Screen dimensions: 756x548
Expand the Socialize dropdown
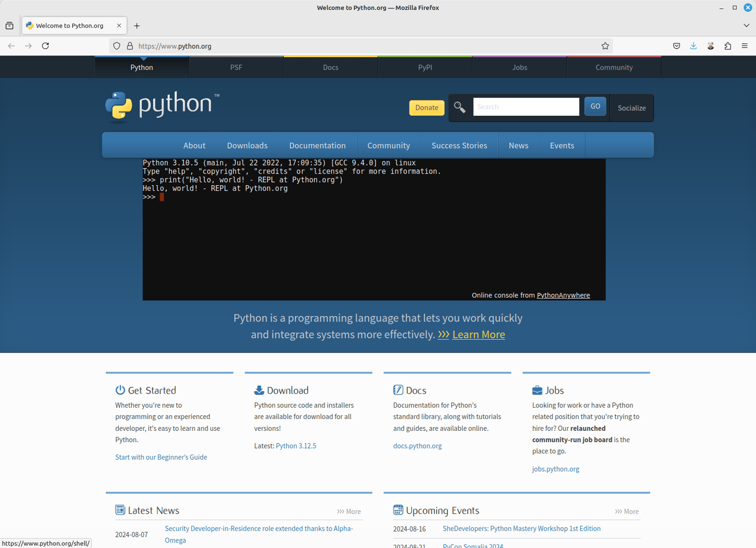point(632,108)
